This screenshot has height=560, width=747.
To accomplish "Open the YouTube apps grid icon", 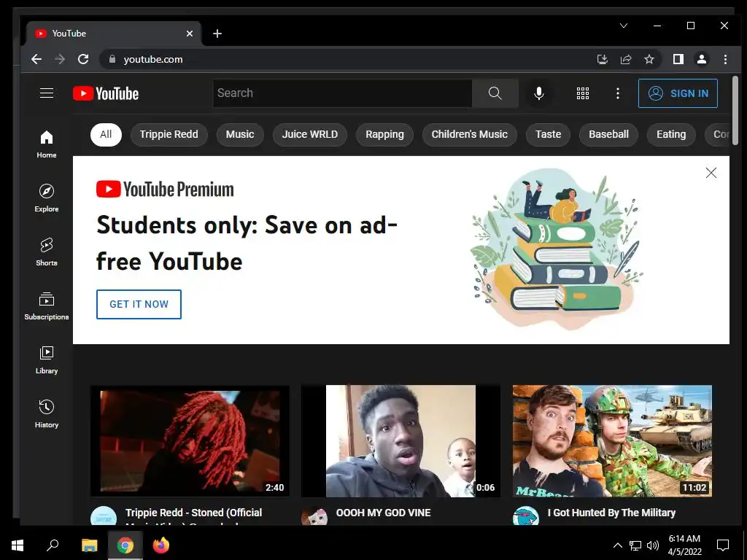I will click(583, 93).
